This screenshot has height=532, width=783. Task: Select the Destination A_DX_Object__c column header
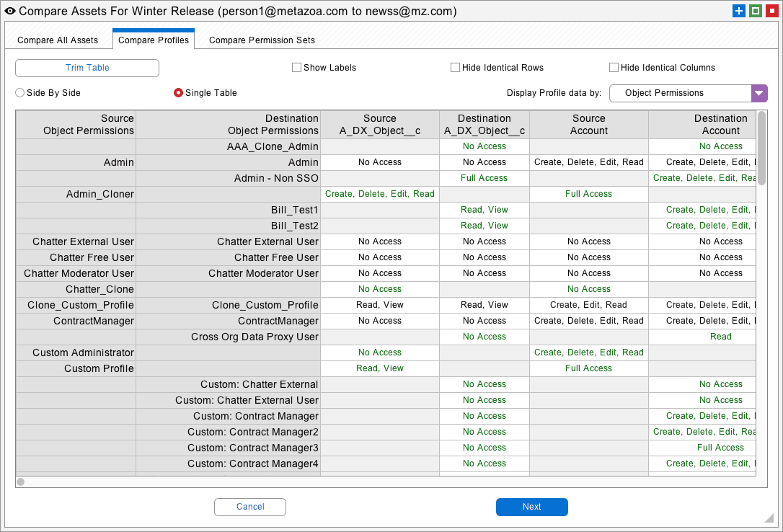[485, 124]
